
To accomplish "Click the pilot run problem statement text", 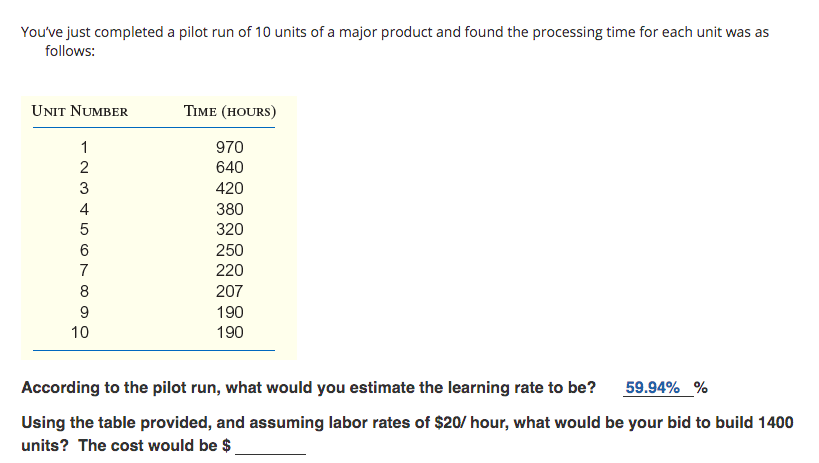I will point(395,41).
